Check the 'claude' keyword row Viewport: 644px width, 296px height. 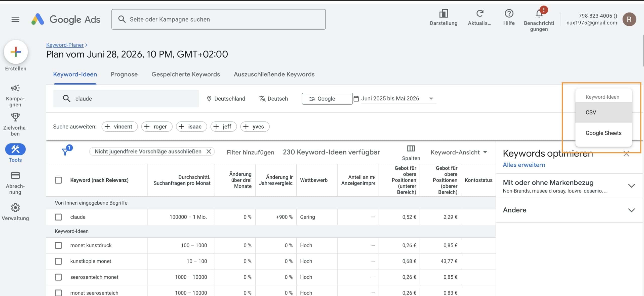point(58,217)
